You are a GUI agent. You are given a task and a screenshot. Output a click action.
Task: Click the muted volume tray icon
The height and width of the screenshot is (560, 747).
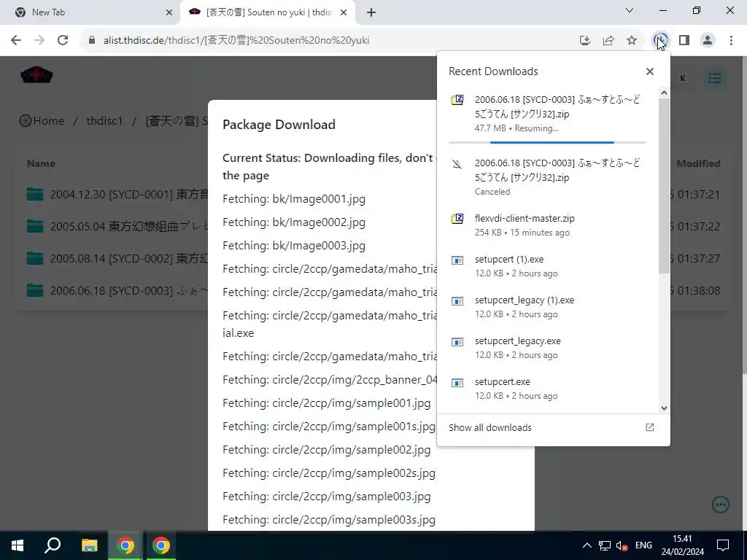coord(622,545)
